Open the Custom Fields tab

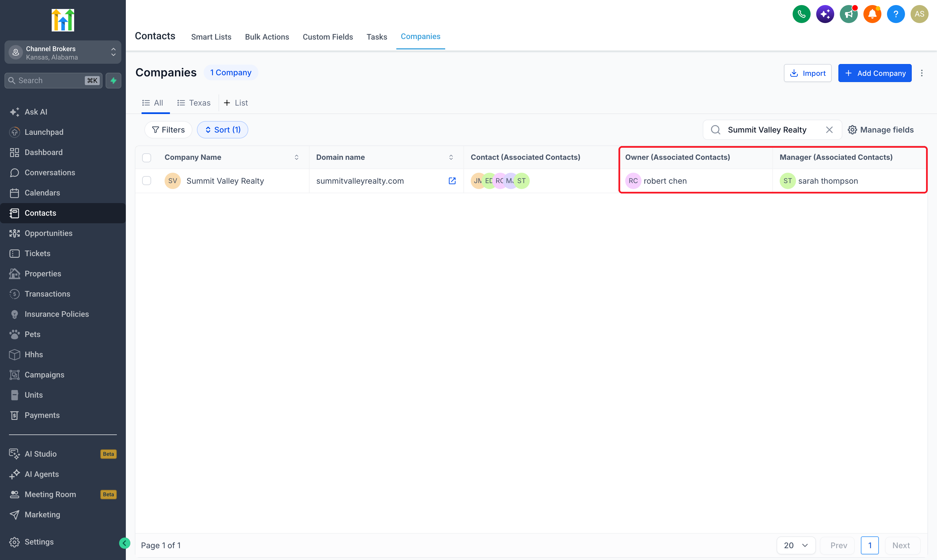[328, 37]
